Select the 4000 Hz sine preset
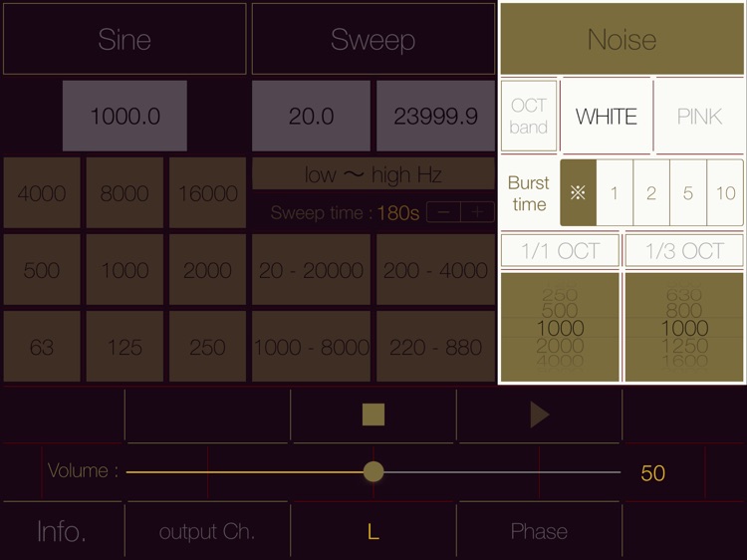 [x=42, y=193]
